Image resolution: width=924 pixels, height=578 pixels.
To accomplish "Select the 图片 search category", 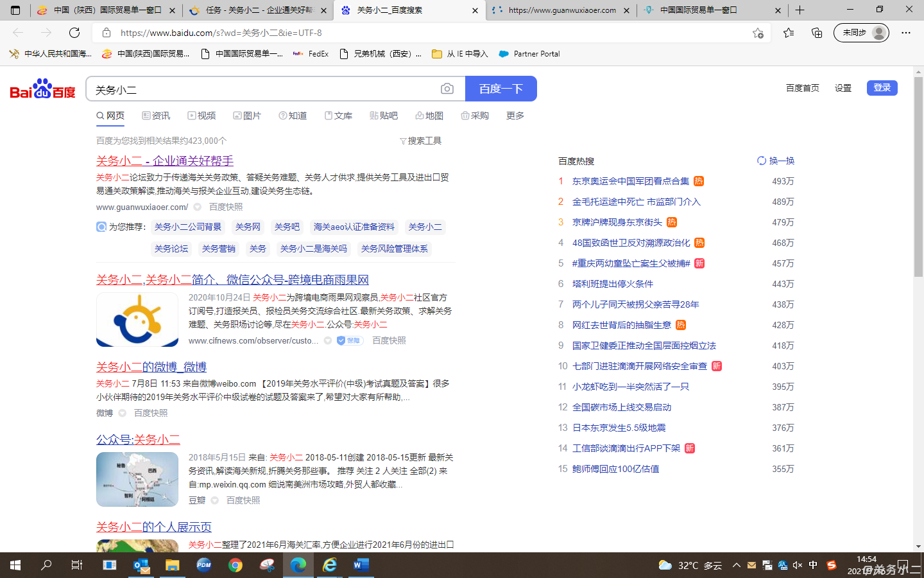I will click(x=247, y=116).
